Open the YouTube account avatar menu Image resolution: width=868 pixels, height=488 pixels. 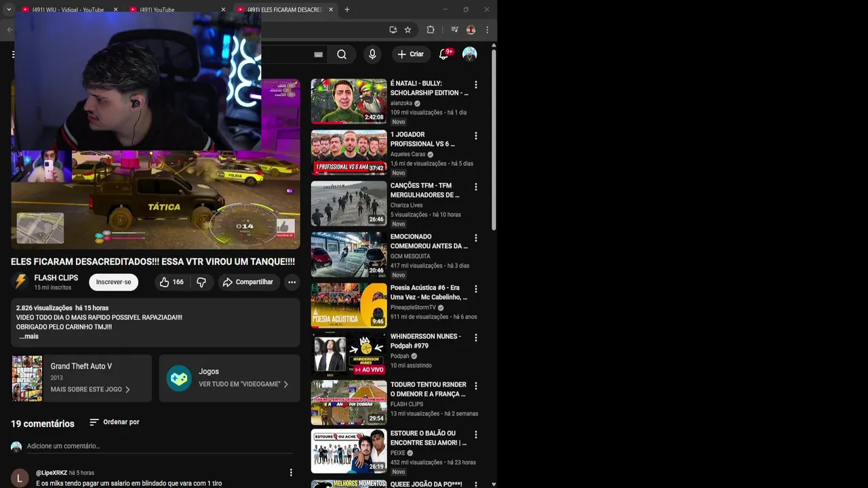tap(469, 54)
